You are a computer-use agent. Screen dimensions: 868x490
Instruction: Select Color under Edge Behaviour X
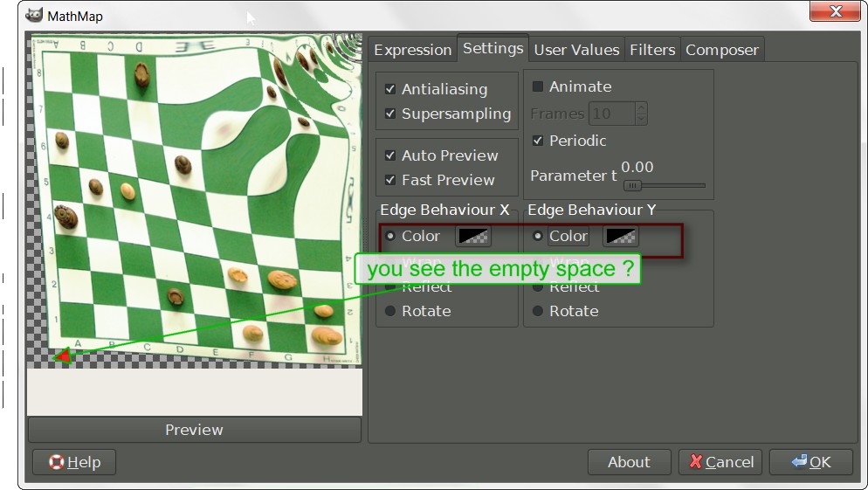(390, 236)
